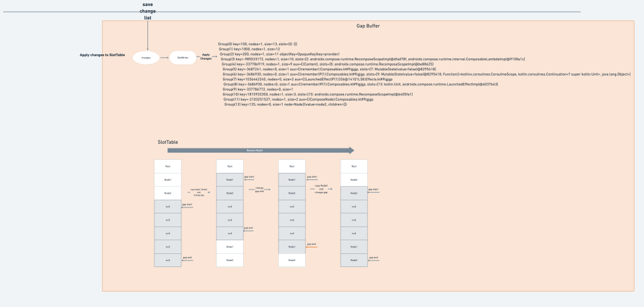Screen dimensions: 644x307
Task: Click the 'Group(10) key=1815933350' line
Action: (x=318, y=94)
